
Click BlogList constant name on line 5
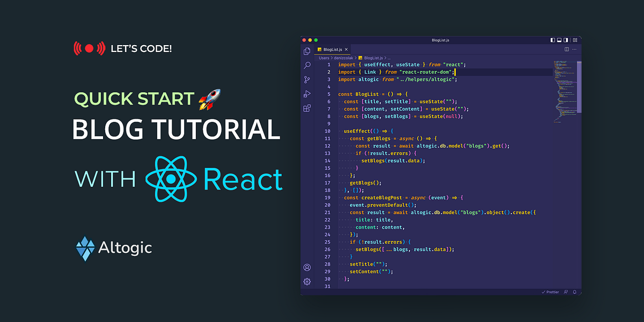click(x=368, y=94)
